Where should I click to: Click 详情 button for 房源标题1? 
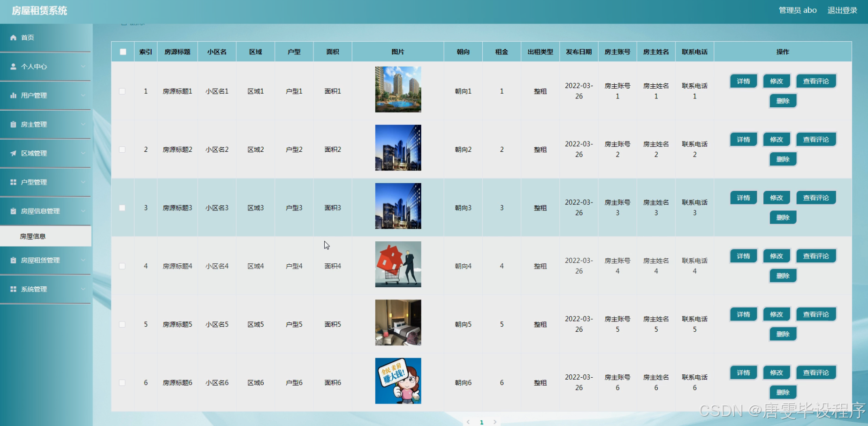pos(743,81)
